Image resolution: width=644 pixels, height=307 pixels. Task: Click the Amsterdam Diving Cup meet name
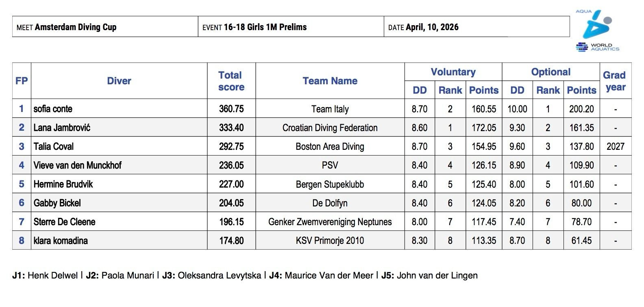pos(76,27)
